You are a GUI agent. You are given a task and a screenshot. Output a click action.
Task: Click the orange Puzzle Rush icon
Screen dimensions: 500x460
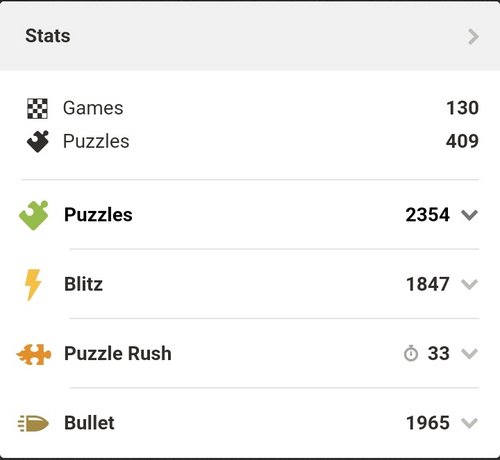click(x=34, y=354)
